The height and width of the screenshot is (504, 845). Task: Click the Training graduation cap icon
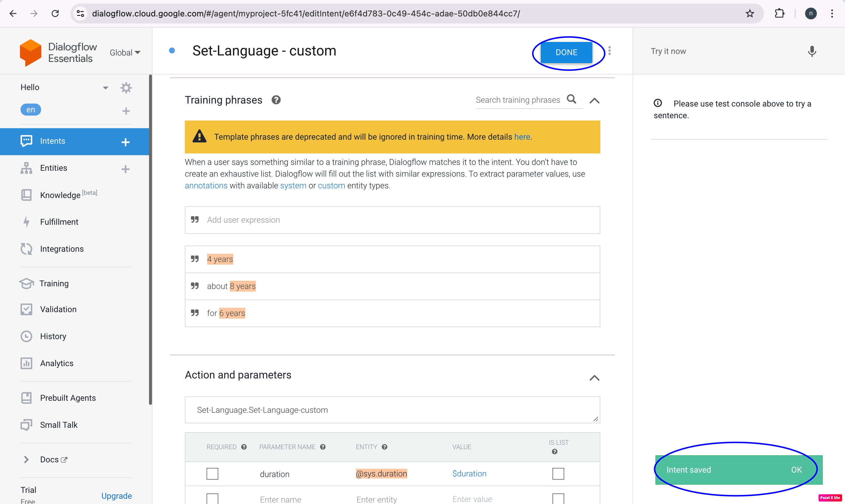click(26, 284)
